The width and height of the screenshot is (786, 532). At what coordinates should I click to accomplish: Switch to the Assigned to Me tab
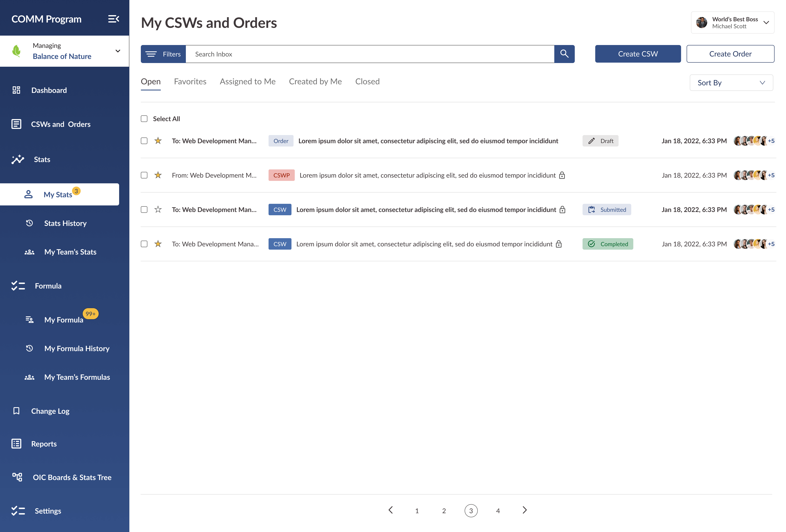(x=248, y=81)
